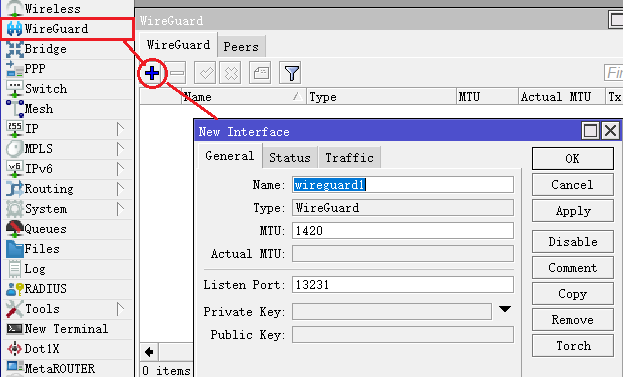Apply the interface settings
The height and width of the screenshot is (377, 623).
tap(573, 211)
